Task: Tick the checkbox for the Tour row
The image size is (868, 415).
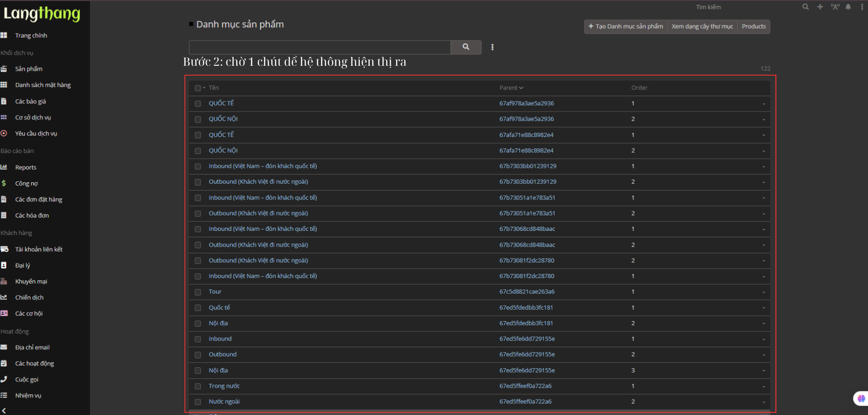Action: pos(198,292)
